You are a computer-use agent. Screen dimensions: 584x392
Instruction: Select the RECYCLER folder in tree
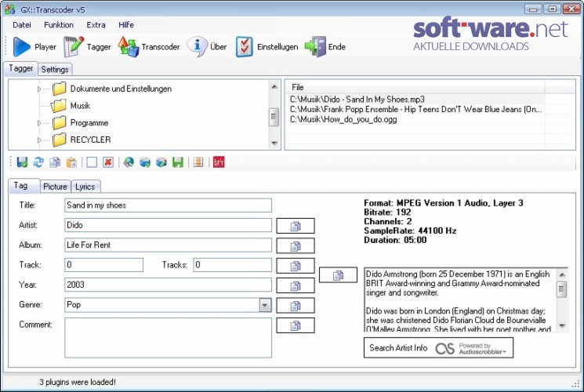point(82,140)
